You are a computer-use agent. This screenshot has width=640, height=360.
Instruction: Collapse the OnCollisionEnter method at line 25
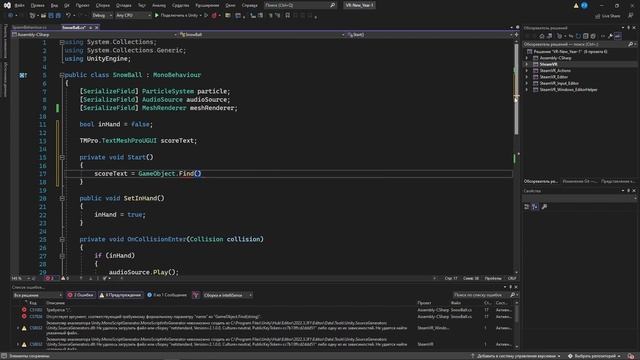point(62,240)
